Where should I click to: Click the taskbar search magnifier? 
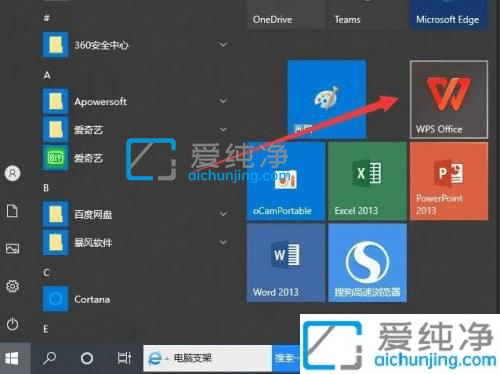point(50,359)
